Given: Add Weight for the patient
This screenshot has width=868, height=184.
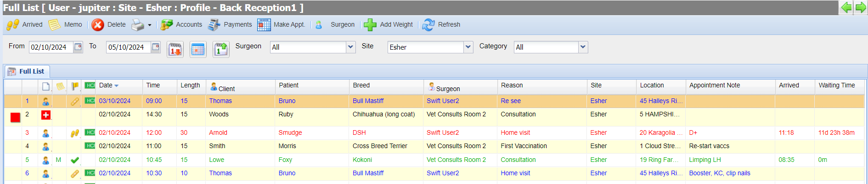Looking at the screenshot, I should pyautogui.click(x=389, y=25).
